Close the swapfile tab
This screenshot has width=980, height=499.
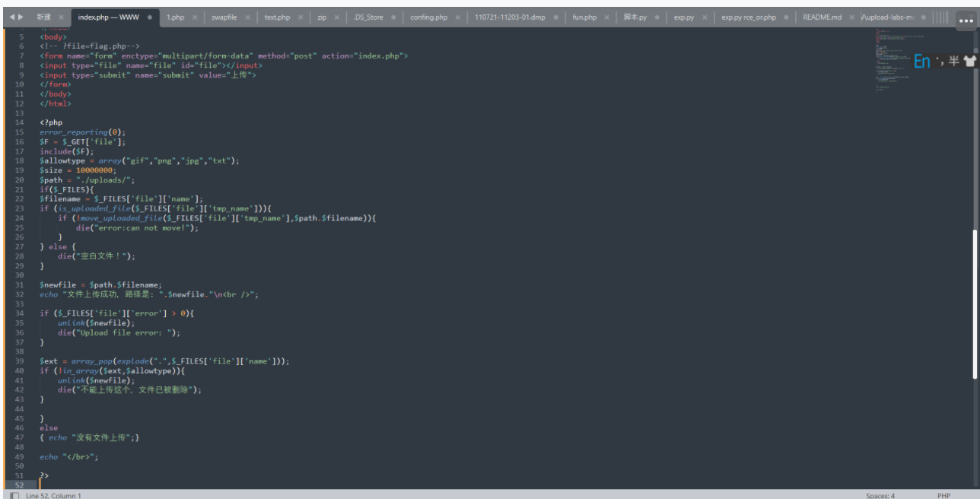248,17
